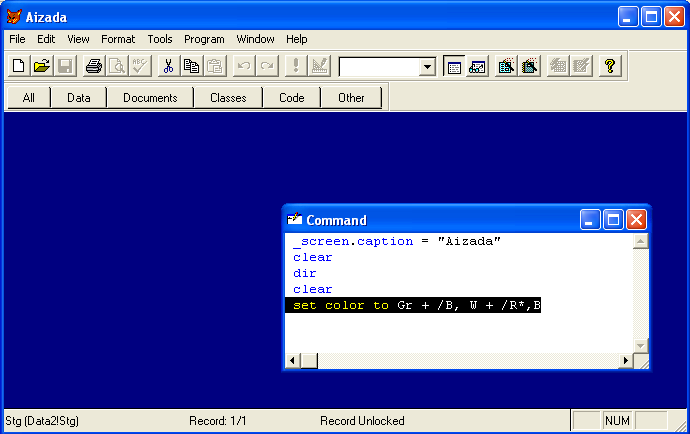Image resolution: width=690 pixels, height=434 pixels.
Task: Go to the Other tab
Action: point(351,98)
